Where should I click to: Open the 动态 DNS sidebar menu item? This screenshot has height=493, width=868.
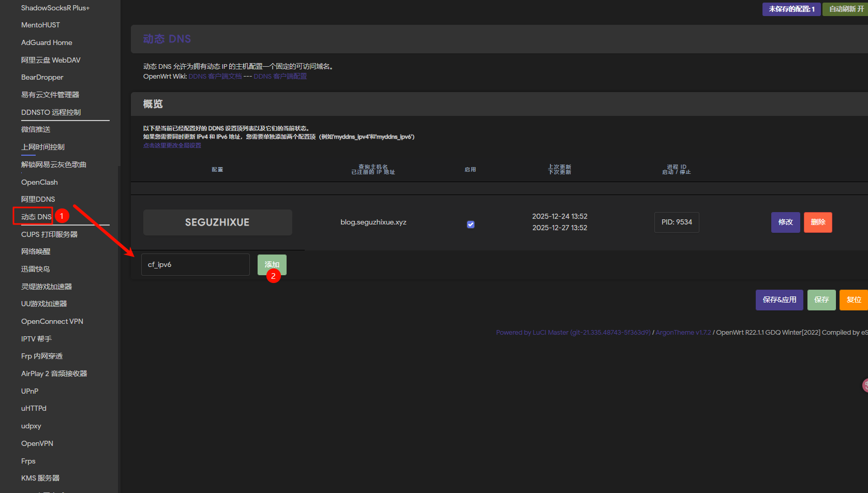36,217
